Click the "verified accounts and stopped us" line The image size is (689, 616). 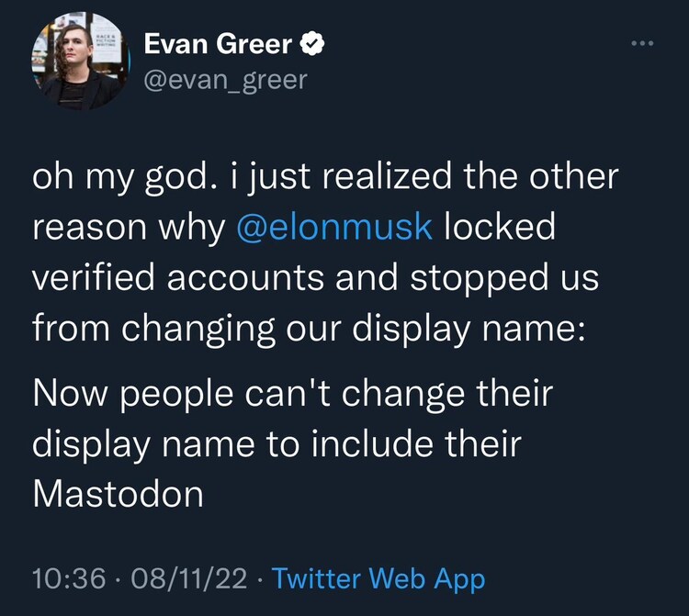[x=315, y=277]
